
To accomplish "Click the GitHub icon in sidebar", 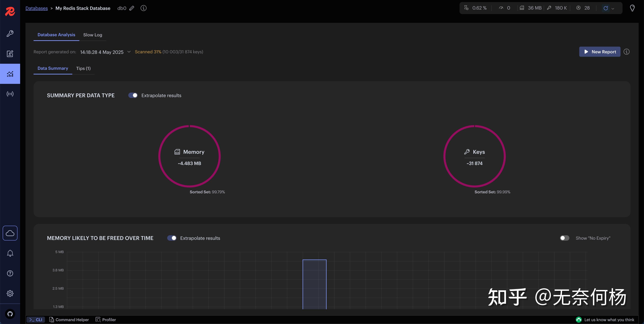I will click(10, 314).
